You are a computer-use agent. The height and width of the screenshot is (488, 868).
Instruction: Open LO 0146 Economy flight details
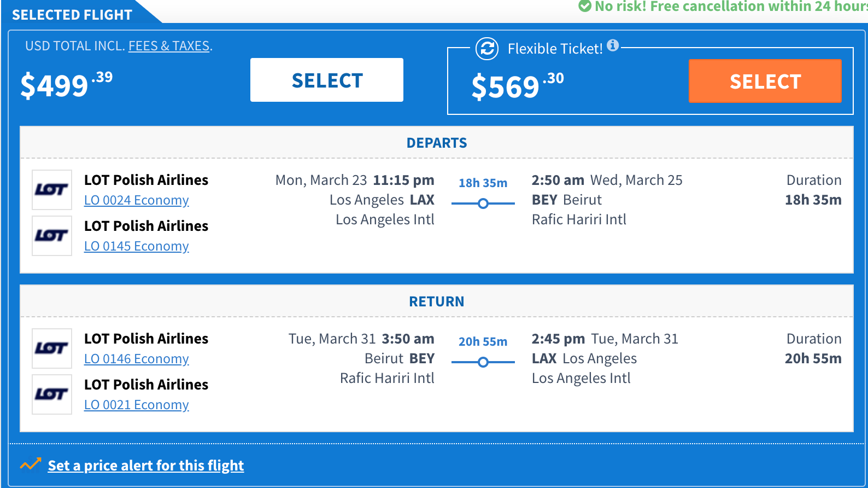pyautogui.click(x=136, y=359)
